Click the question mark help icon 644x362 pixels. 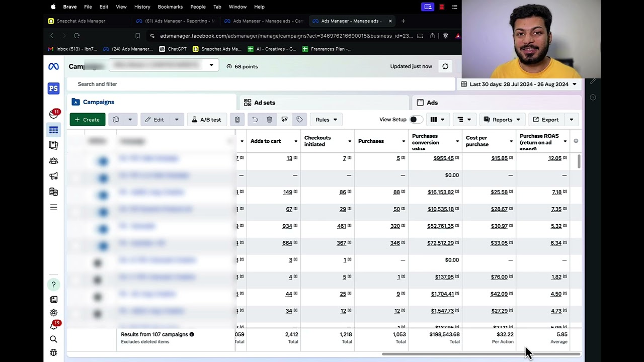[53, 285]
